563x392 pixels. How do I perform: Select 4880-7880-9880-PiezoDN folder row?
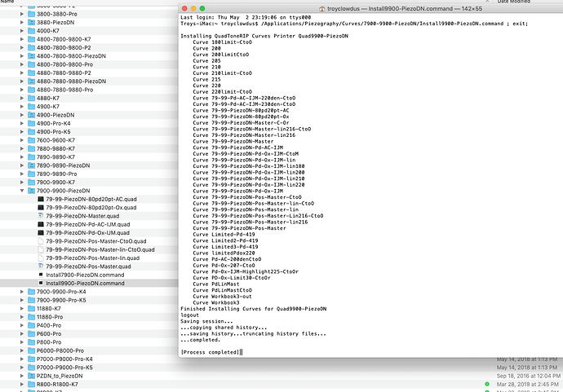coord(89,81)
